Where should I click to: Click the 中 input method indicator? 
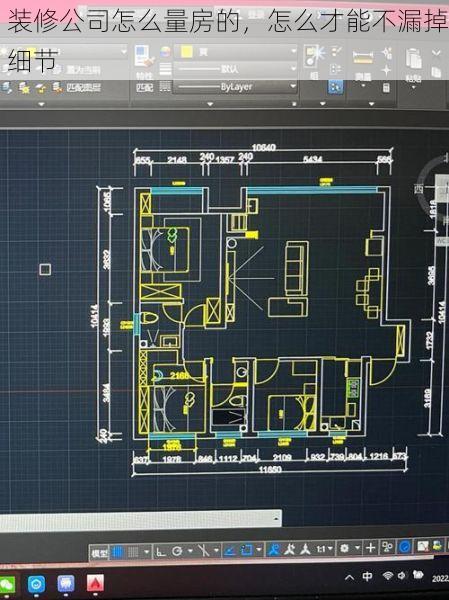[367, 576]
